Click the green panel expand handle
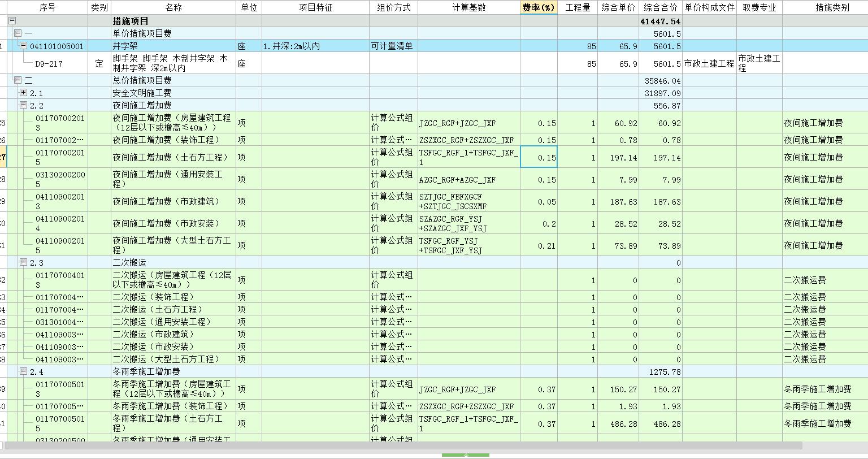This screenshot has width=868, height=459. tap(466, 455)
